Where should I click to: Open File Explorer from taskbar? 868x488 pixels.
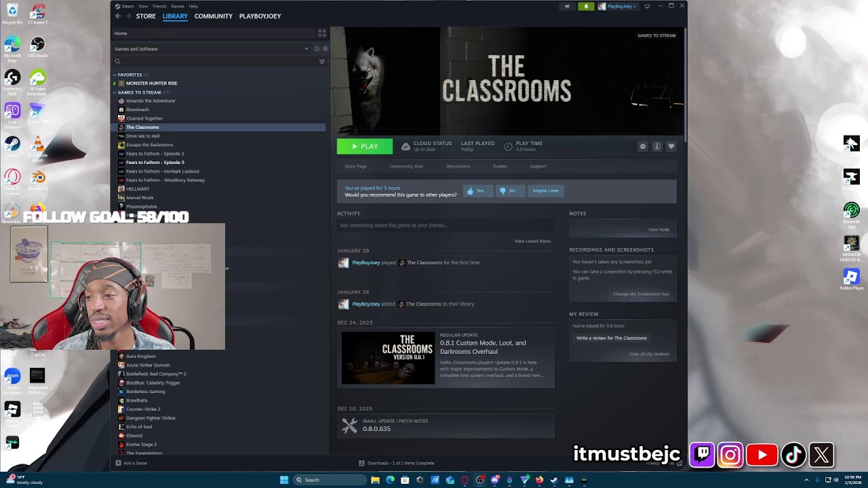(x=375, y=480)
